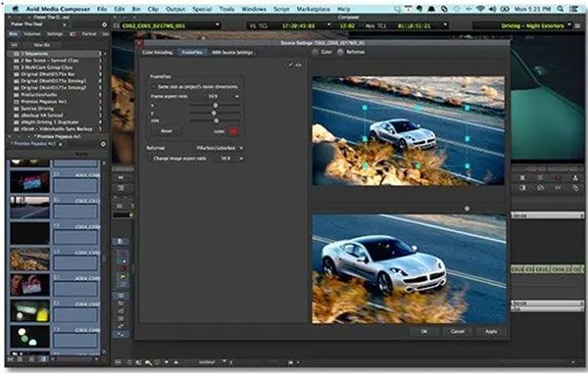
Task: Open the Apple menu
Action: [16, 9]
